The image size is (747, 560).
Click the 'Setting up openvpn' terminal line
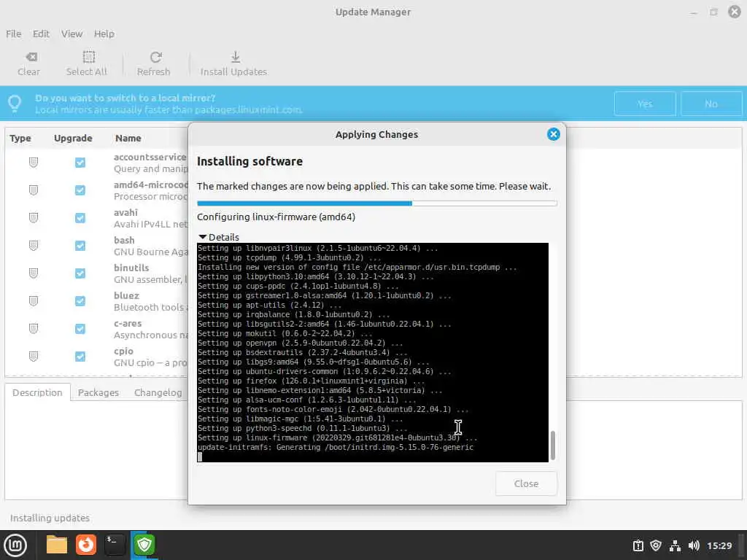click(300, 343)
